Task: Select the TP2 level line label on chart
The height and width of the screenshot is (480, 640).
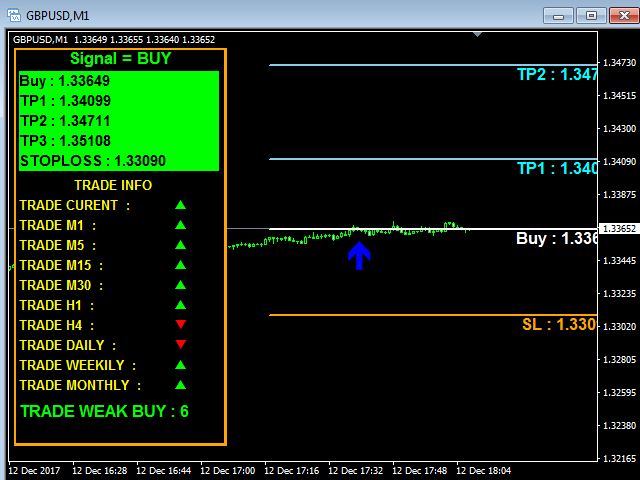Action: [x=557, y=75]
